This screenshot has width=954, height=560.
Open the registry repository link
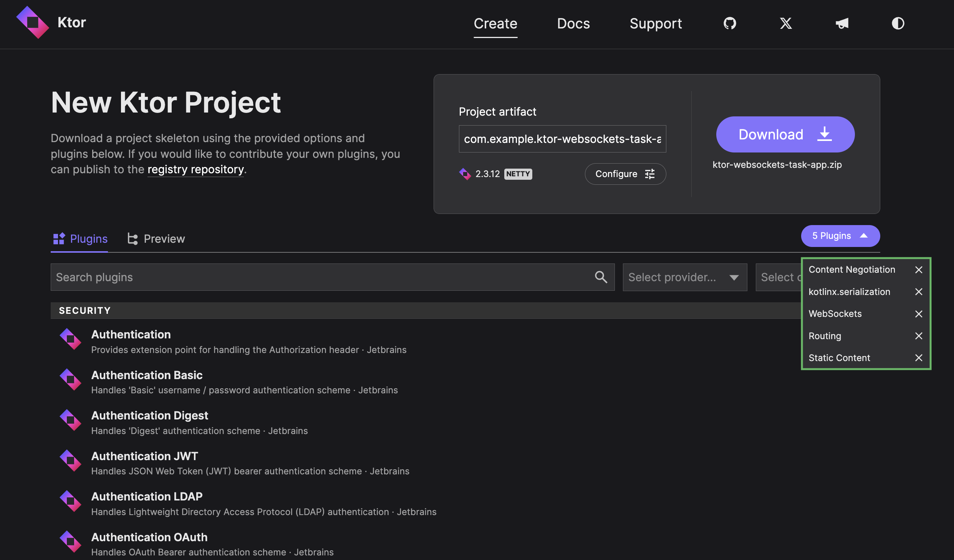195,169
